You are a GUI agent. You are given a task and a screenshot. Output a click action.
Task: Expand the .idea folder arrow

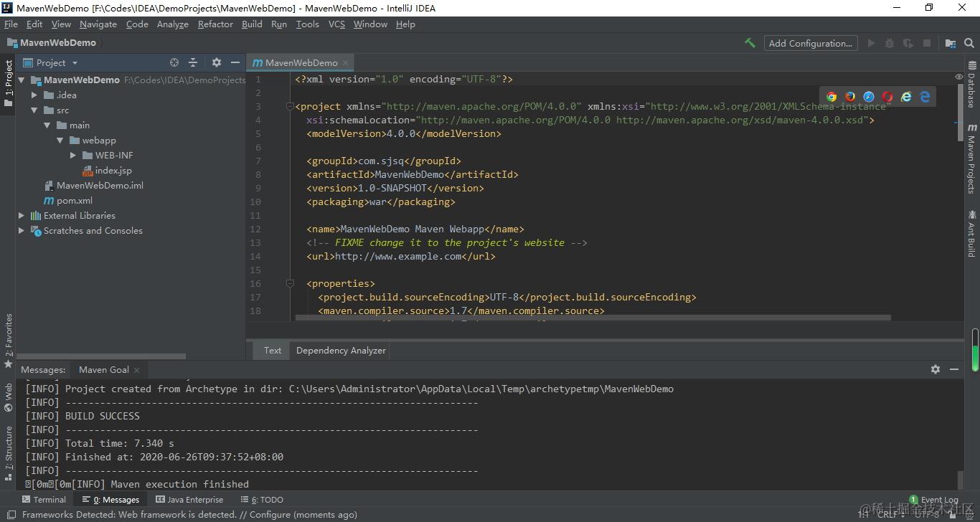[x=34, y=95]
